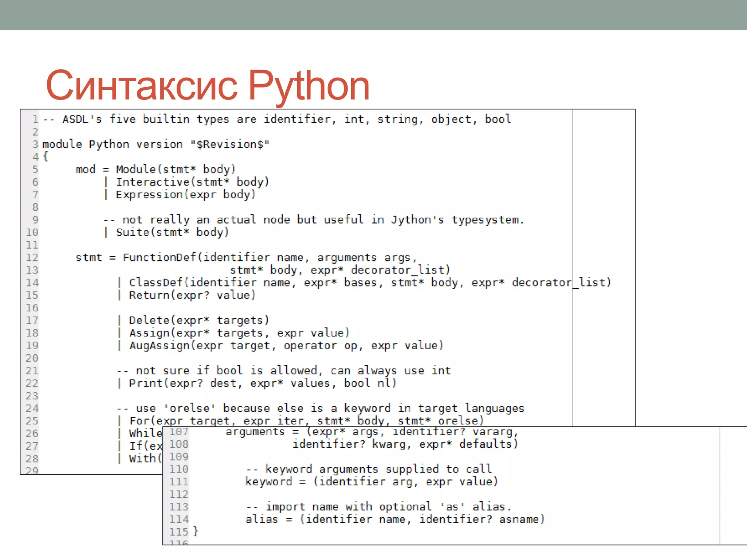
Task: Click 'alias = (identifier name, identifier? asname)'
Action: (395, 520)
